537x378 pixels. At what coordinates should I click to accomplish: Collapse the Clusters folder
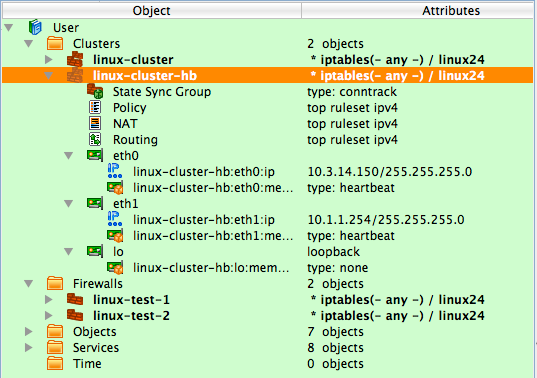coord(28,43)
